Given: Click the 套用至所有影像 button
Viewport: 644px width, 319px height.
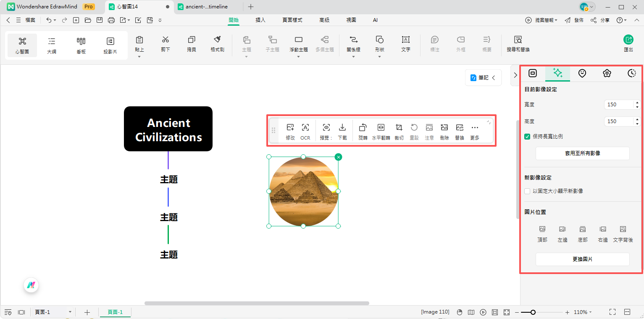Looking at the screenshot, I should point(582,153).
